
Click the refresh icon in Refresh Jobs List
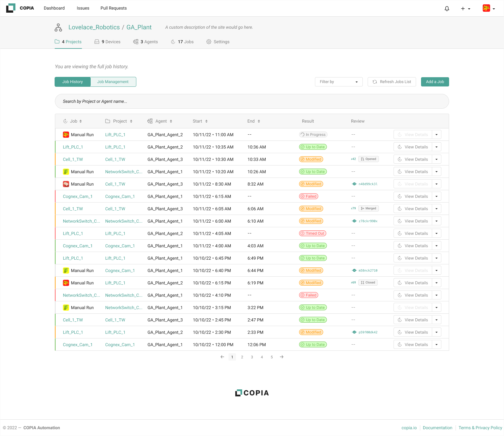[374, 82]
